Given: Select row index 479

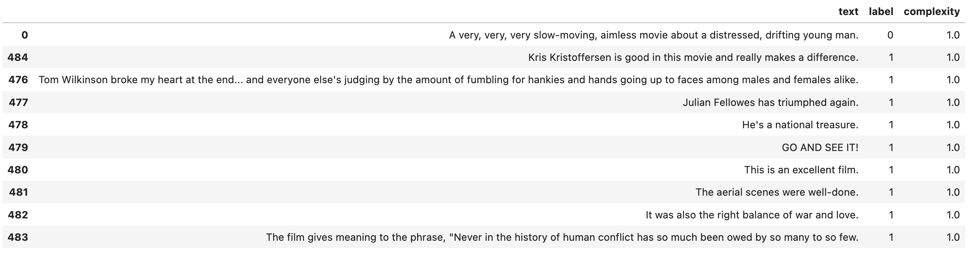Looking at the screenshot, I should click(18, 148).
